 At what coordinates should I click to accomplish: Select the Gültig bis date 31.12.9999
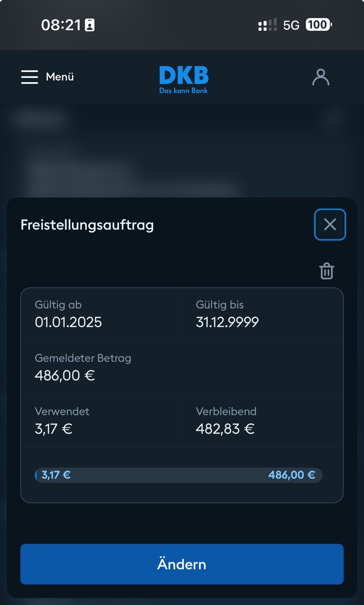pos(227,322)
